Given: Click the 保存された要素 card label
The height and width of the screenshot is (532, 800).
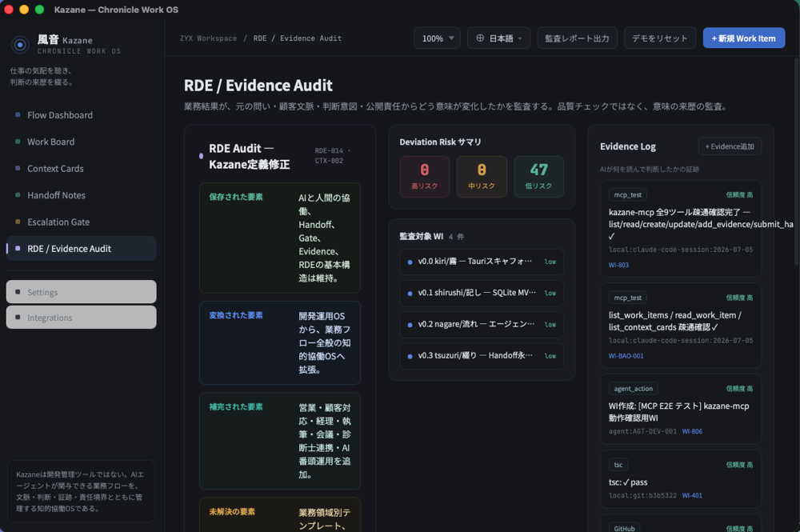Looking at the screenshot, I should [236, 197].
